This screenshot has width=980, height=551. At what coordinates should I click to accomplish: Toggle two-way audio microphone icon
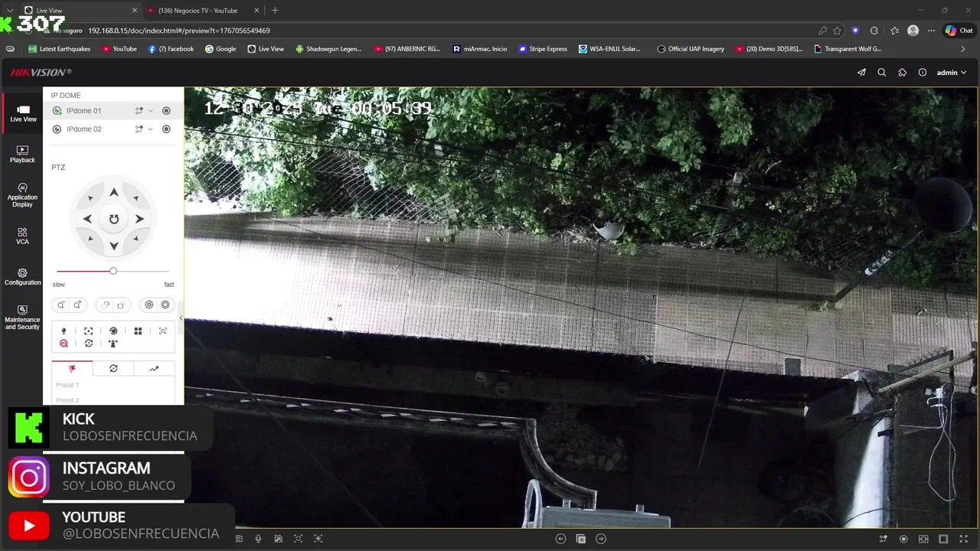point(258,539)
